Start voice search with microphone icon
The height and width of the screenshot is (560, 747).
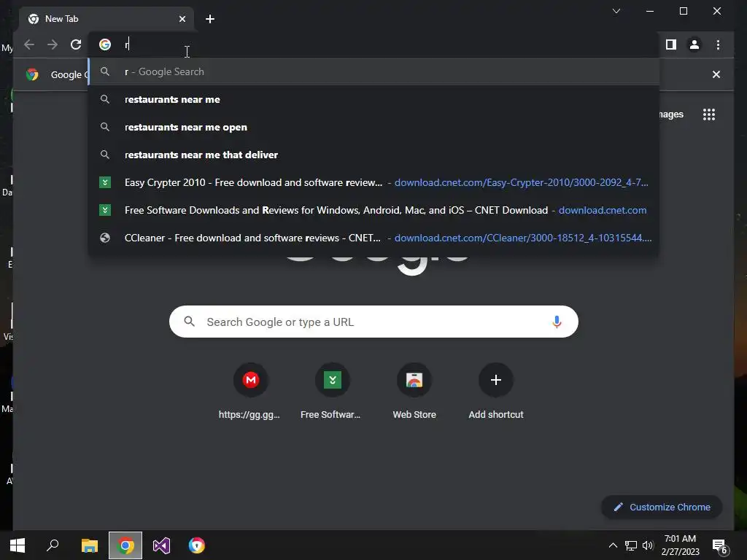tap(557, 322)
